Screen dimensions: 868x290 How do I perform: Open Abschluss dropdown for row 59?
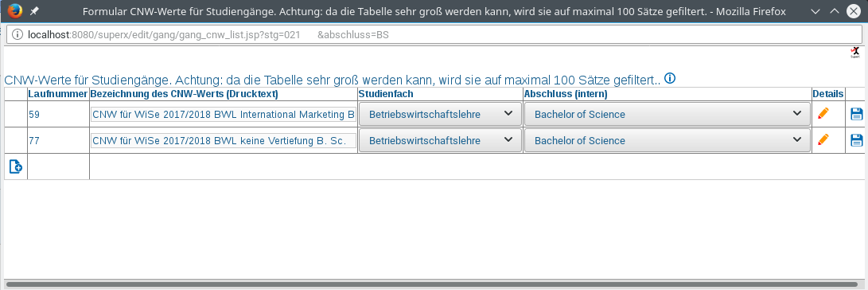click(668, 114)
